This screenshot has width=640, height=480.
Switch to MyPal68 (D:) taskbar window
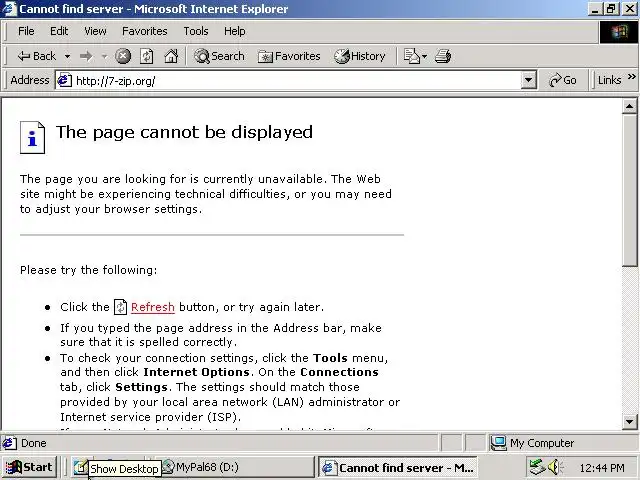click(239, 467)
